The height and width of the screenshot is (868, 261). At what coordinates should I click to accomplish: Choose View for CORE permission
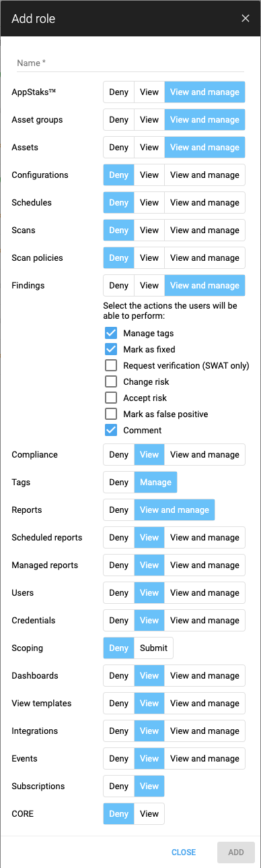pos(149,814)
